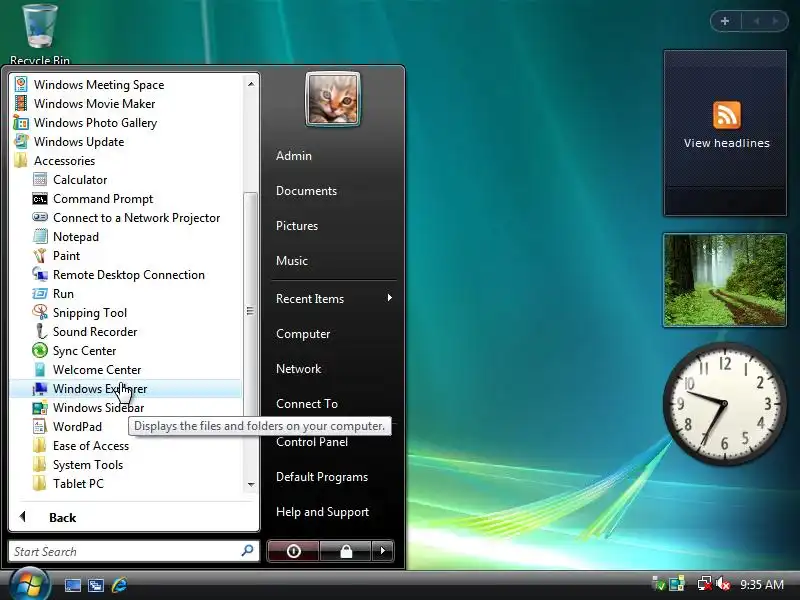Viewport: 800px width, 600px height.
Task: Launch the Snipping Tool icon
Action: (x=40, y=312)
